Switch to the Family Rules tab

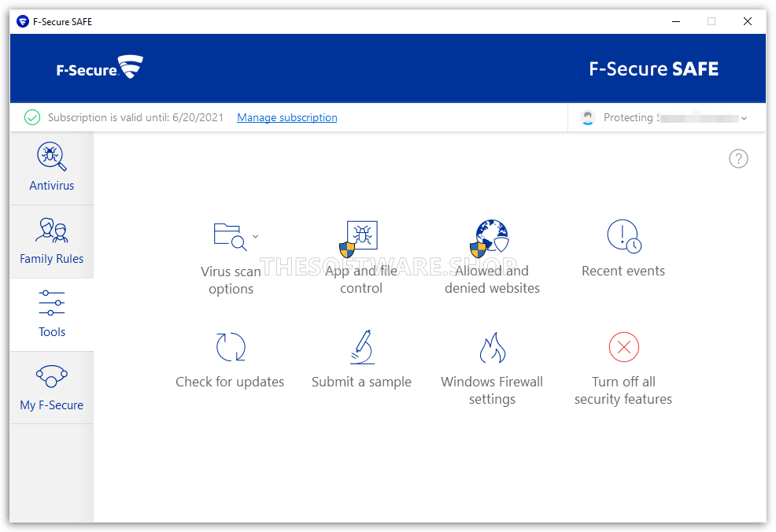tap(51, 242)
